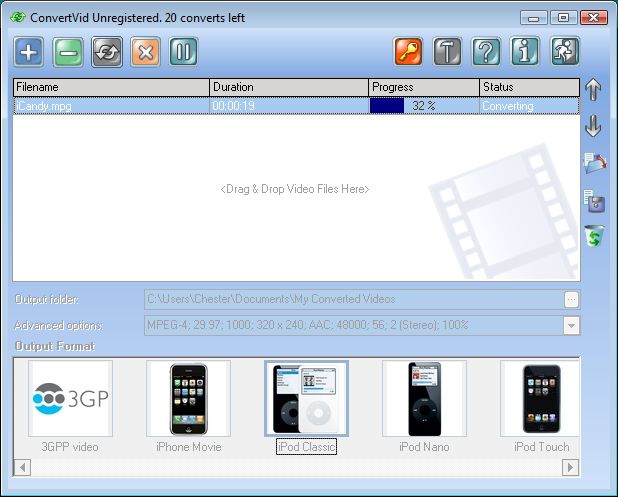Select the iPod Nano output format

coord(424,399)
